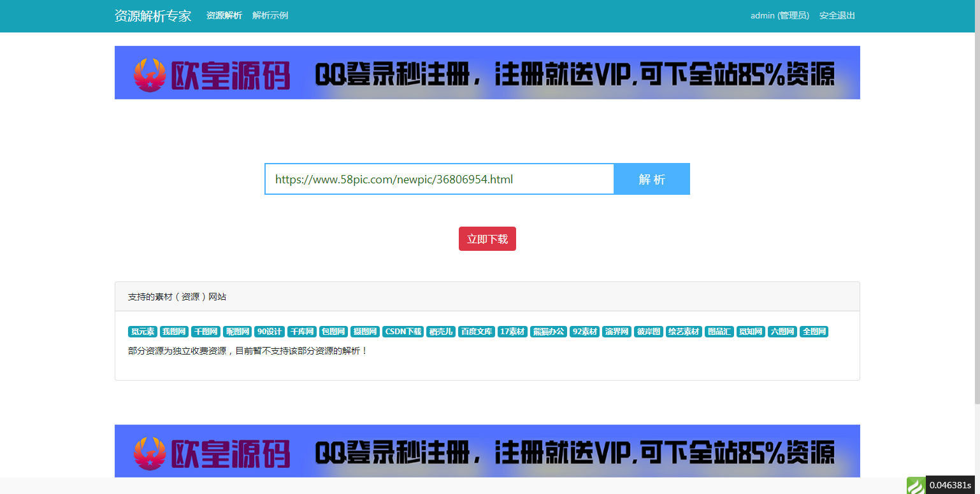Select the 百度文库 site badge

[x=477, y=331]
